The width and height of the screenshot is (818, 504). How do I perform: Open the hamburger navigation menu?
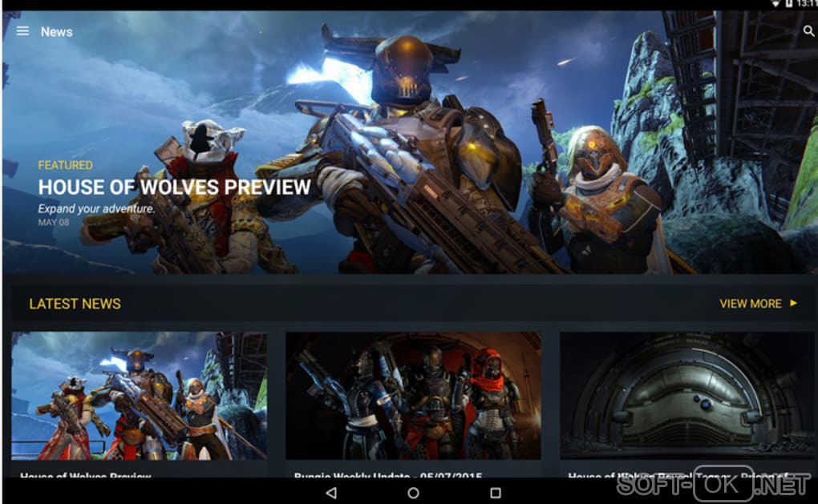pos(22,31)
